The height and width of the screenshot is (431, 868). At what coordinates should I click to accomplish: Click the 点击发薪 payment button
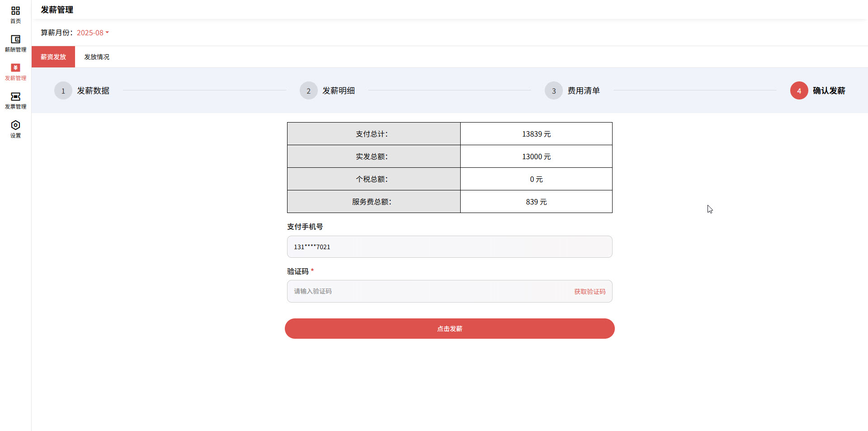(x=449, y=328)
